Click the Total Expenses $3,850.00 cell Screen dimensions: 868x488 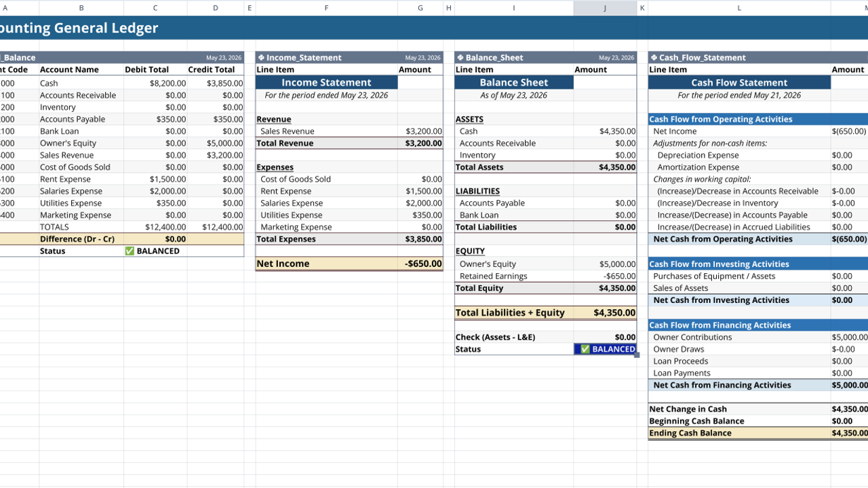420,239
